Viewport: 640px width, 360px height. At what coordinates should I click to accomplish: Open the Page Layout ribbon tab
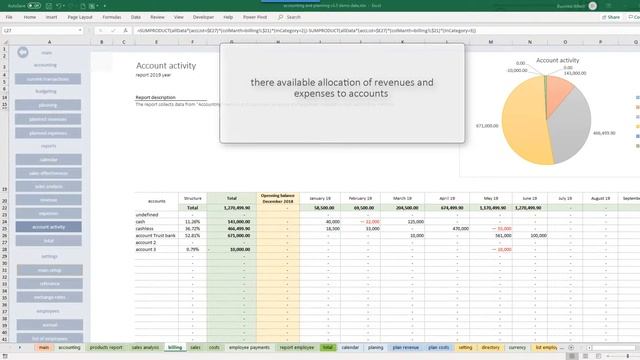click(x=80, y=17)
